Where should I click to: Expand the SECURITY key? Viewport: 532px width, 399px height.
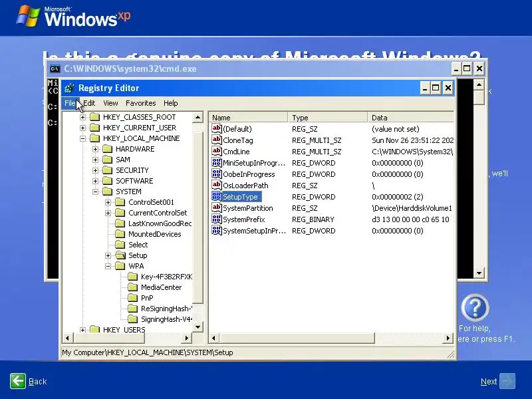tap(95, 170)
